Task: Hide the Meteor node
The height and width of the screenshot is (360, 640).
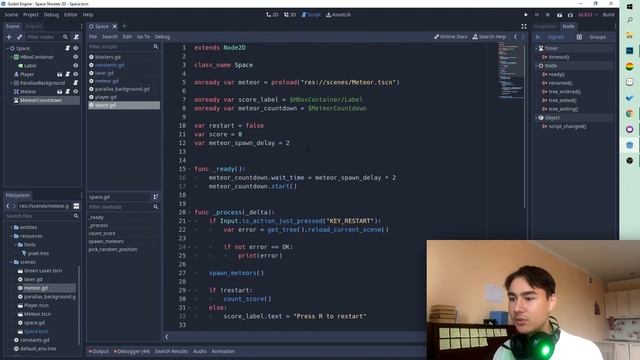Action: (76, 91)
